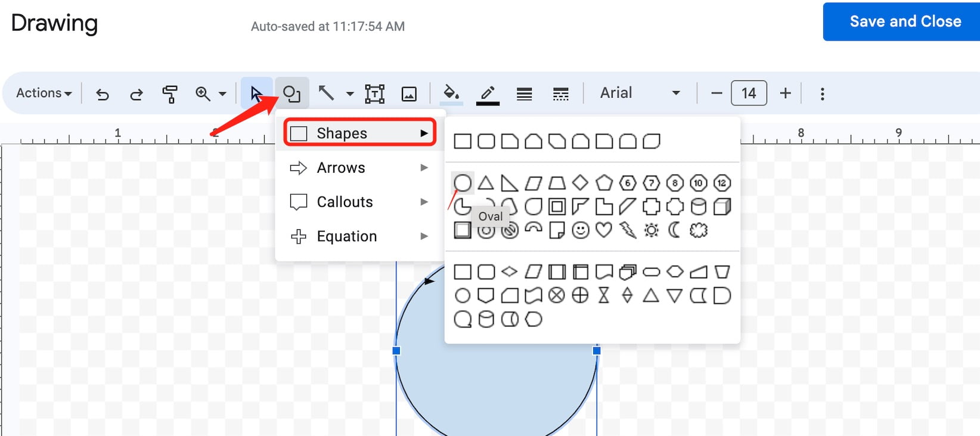Select the Paint format roller icon

[x=170, y=94]
